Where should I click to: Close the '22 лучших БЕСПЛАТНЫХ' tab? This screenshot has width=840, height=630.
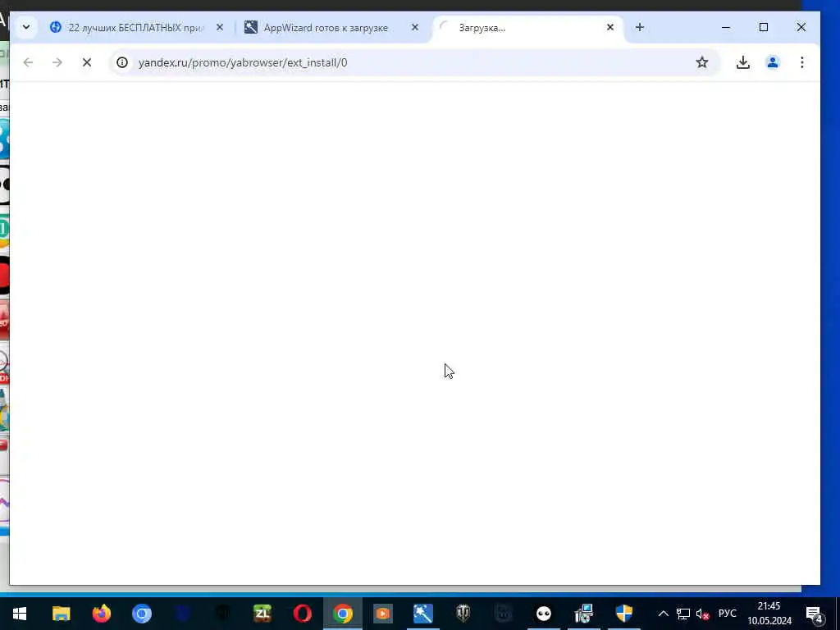pos(220,27)
